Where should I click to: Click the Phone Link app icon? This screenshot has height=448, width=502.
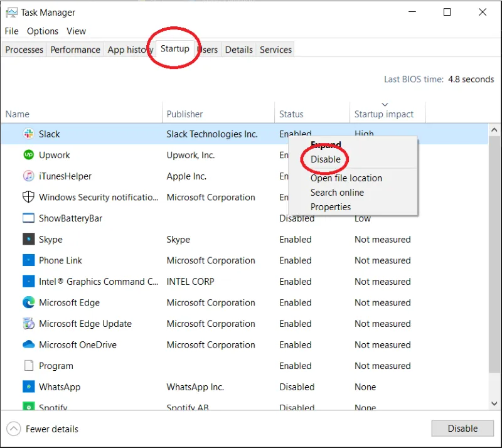coord(28,260)
